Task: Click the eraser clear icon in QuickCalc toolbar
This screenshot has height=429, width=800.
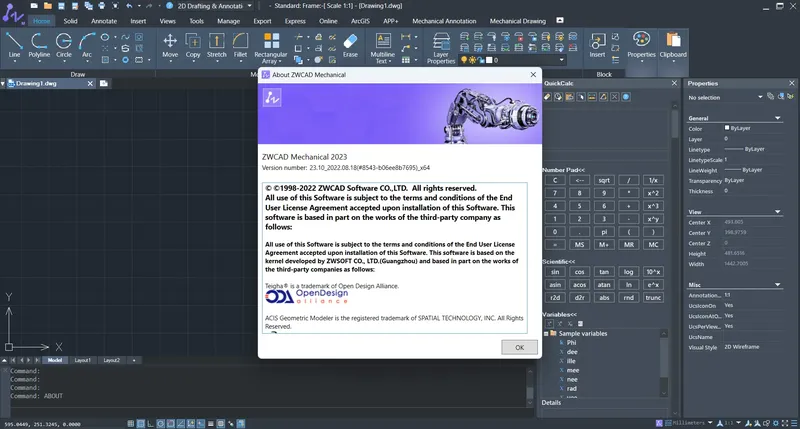Action: (x=547, y=96)
